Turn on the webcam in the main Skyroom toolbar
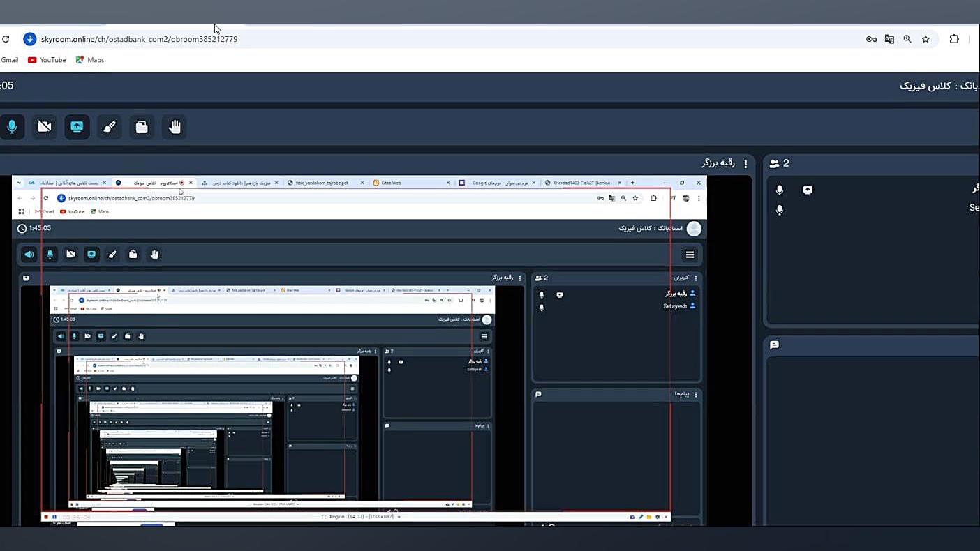 click(45, 127)
